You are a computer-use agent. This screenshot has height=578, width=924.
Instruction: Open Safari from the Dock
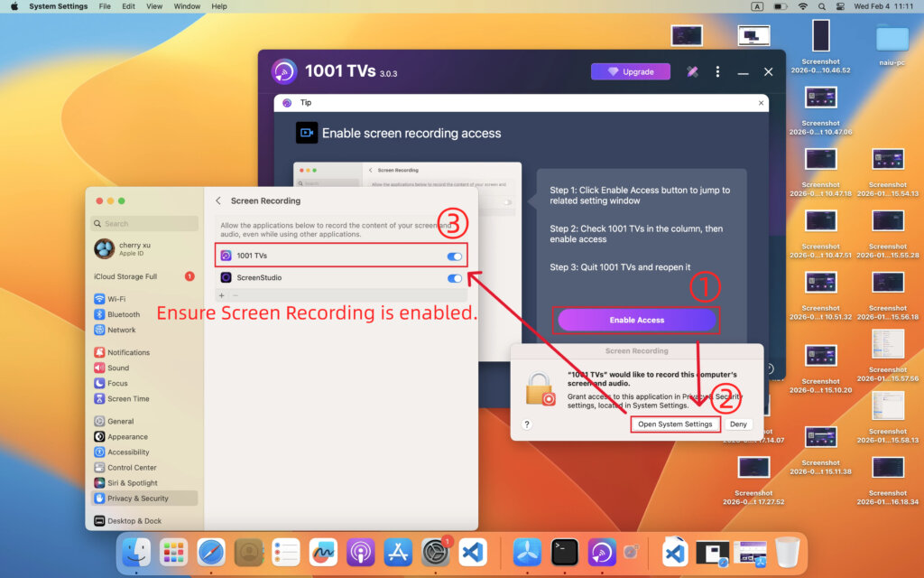[211, 552]
